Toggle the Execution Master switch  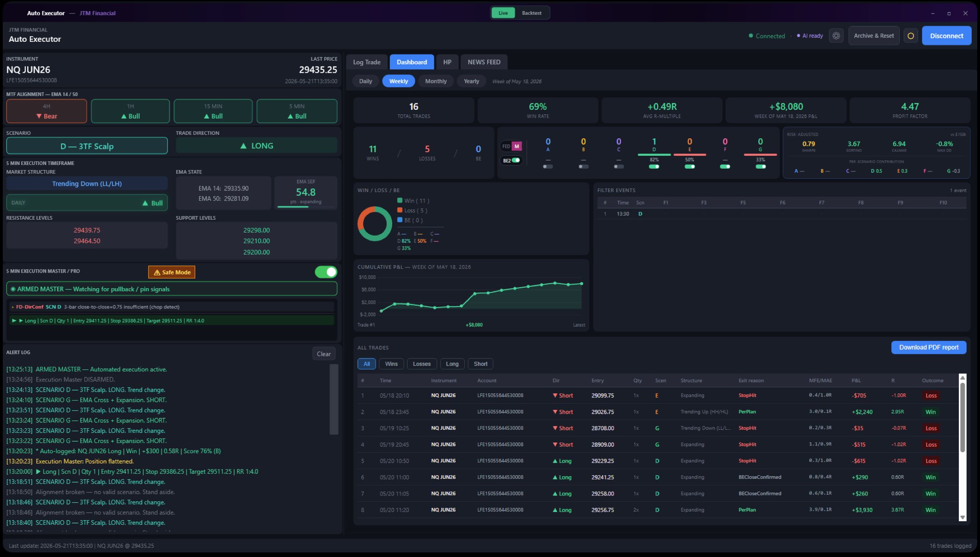(x=326, y=272)
